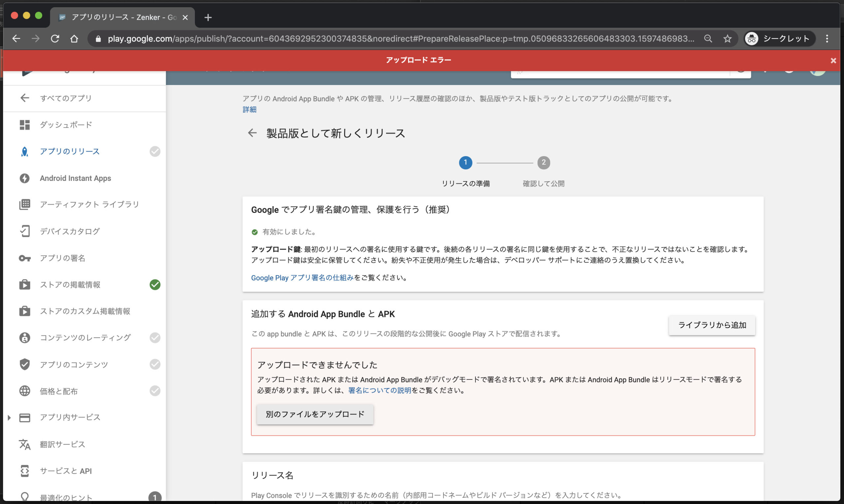This screenshot has height=504, width=844.
Task: Click the back arrow beside 製品版として新しくリリース
Action: click(x=252, y=133)
